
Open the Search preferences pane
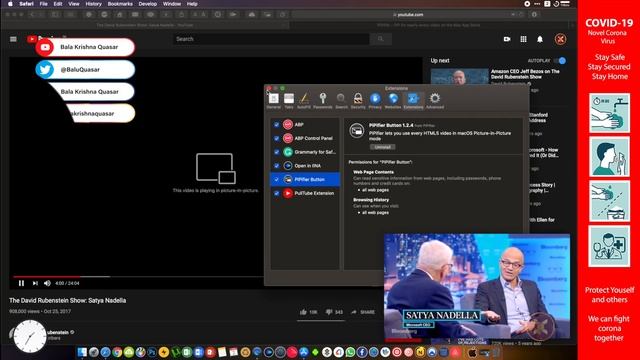point(341,100)
